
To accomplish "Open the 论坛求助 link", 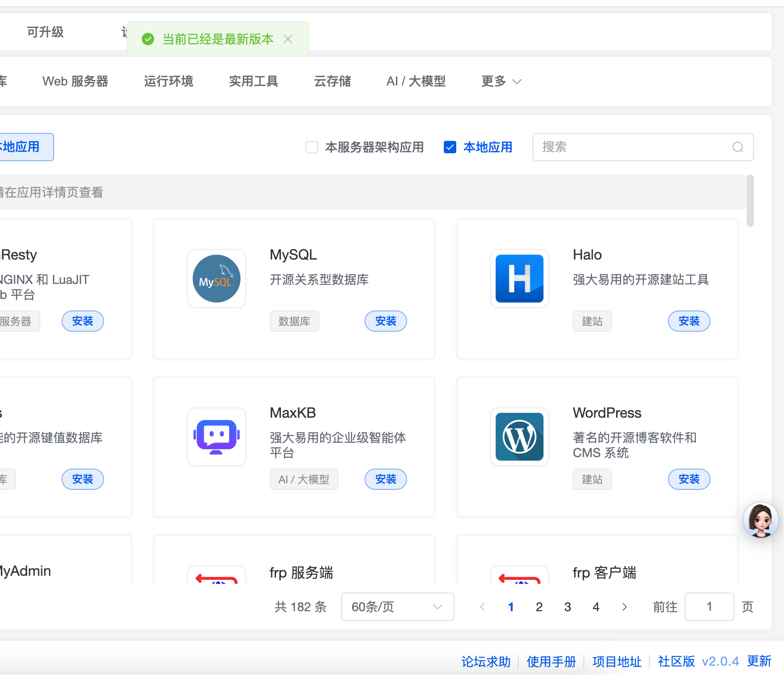I will (486, 662).
